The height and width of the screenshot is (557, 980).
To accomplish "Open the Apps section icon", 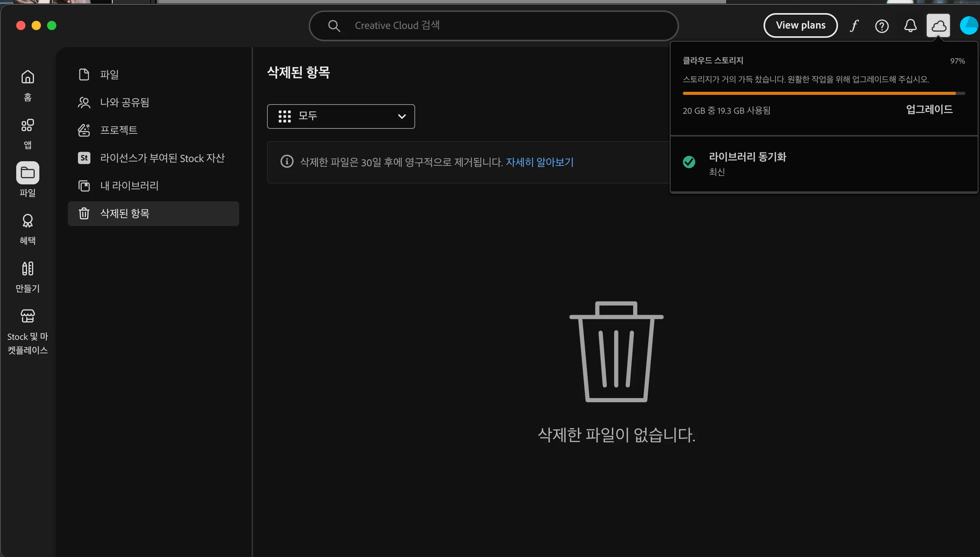I will coord(27,125).
